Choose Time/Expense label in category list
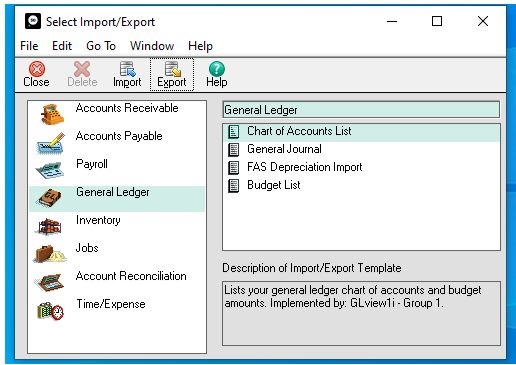Image resolution: width=516 pixels, height=365 pixels. (111, 304)
